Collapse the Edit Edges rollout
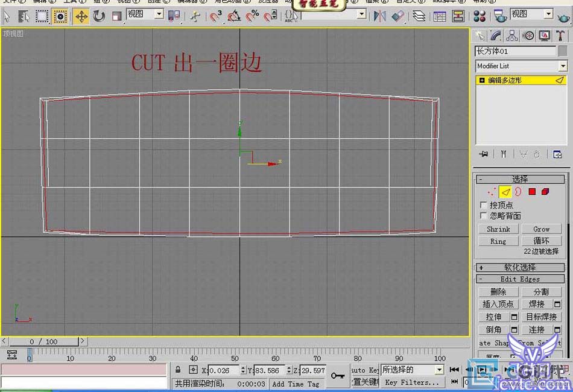Viewport: 573px width, 392px height. 520,279
